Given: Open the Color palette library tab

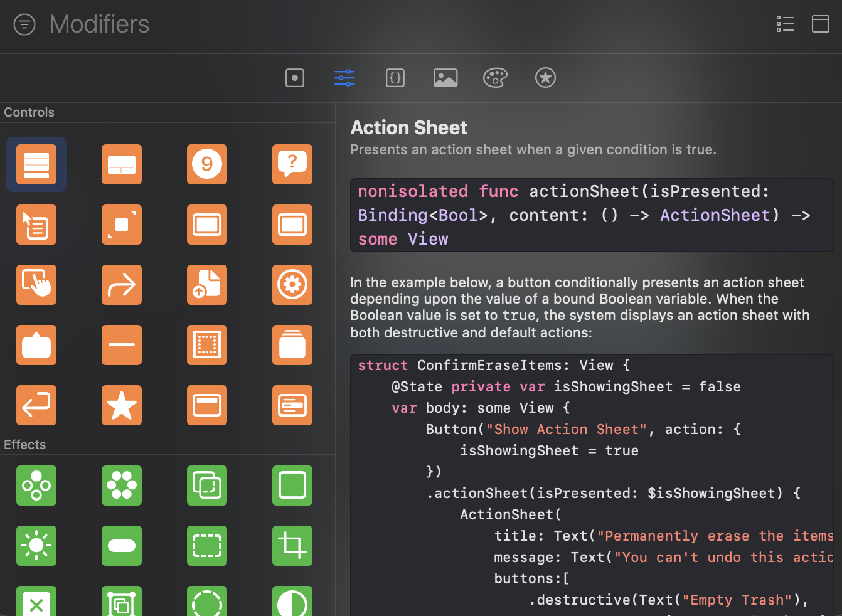Looking at the screenshot, I should click(495, 78).
